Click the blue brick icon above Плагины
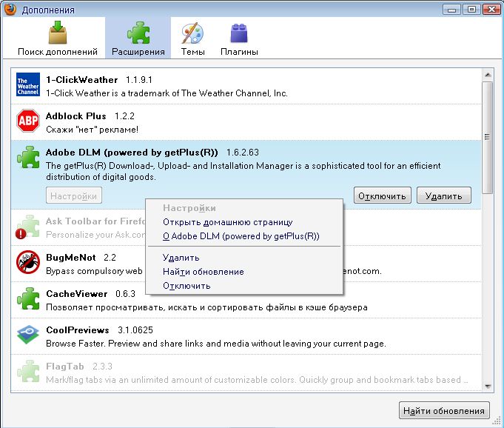This screenshot has width=504, height=428. pyautogui.click(x=239, y=33)
